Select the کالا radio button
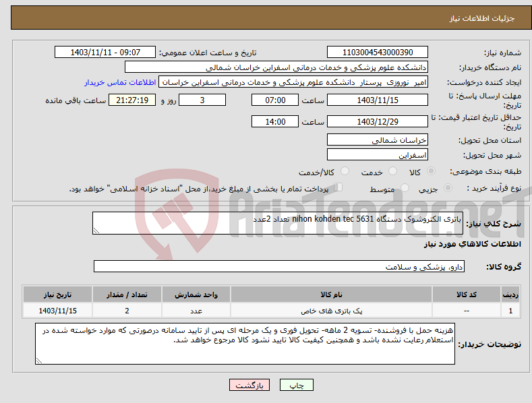Image resolution: width=532 pixels, height=403 pixels. pyautogui.click(x=432, y=171)
